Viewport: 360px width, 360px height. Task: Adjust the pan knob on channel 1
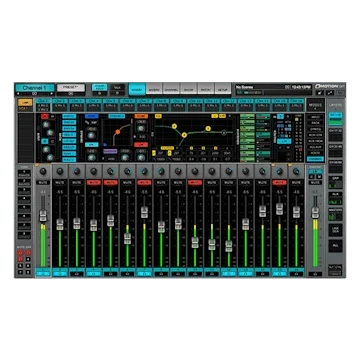point(43,171)
